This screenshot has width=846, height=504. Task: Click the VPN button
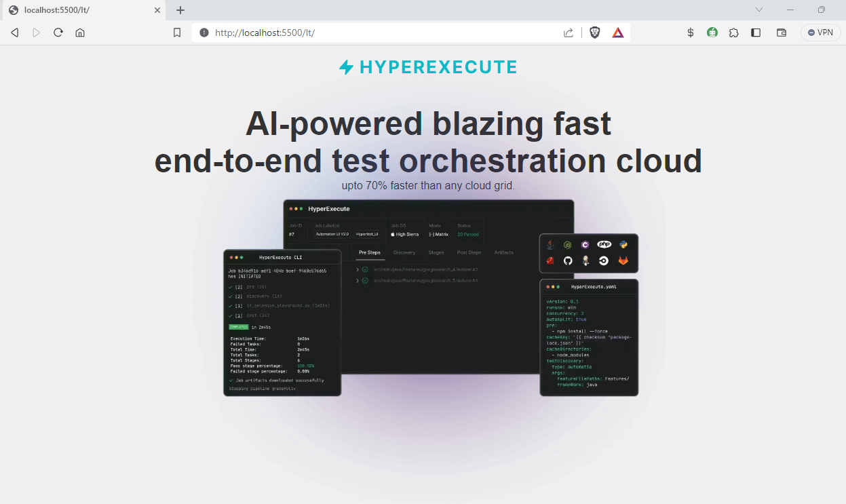click(821, 33)
